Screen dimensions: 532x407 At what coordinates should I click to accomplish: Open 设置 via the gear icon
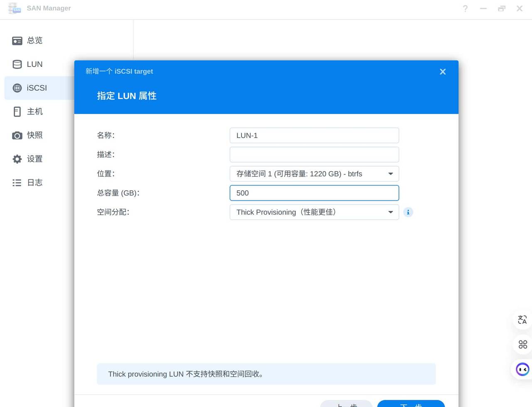point(17,159)
